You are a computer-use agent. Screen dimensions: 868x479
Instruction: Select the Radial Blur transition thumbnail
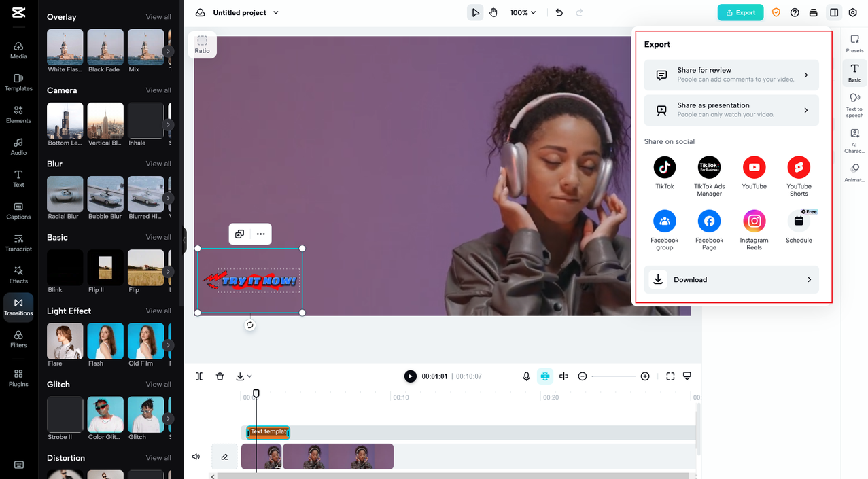[x=65, y=194]
